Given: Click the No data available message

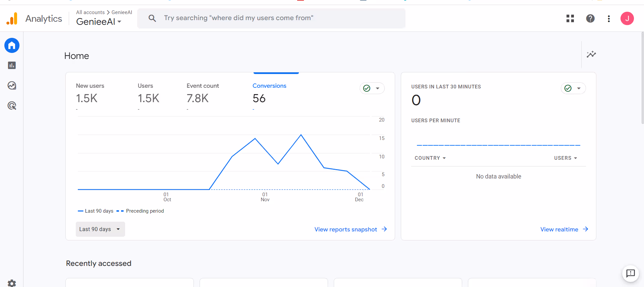Looking at the screenshot, I should (x=498, y=176).
